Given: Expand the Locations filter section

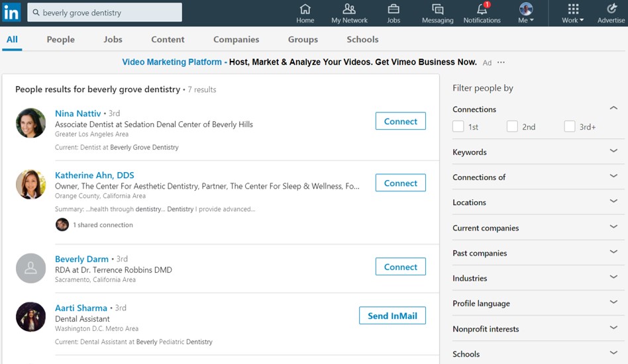Looking at the screenshot, I should 539,202.
